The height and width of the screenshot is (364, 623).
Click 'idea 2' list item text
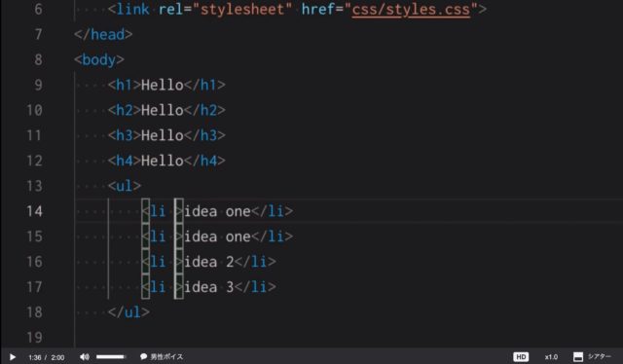209,262
